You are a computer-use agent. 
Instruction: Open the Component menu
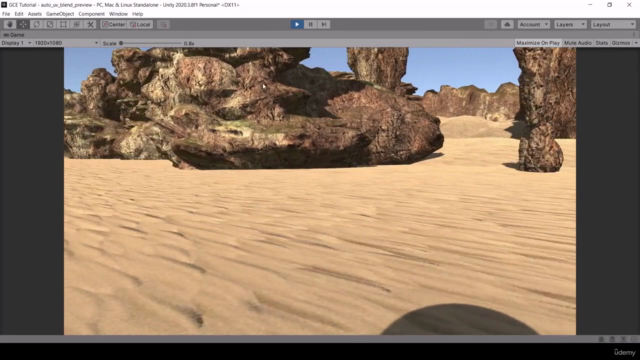(91, 14)
